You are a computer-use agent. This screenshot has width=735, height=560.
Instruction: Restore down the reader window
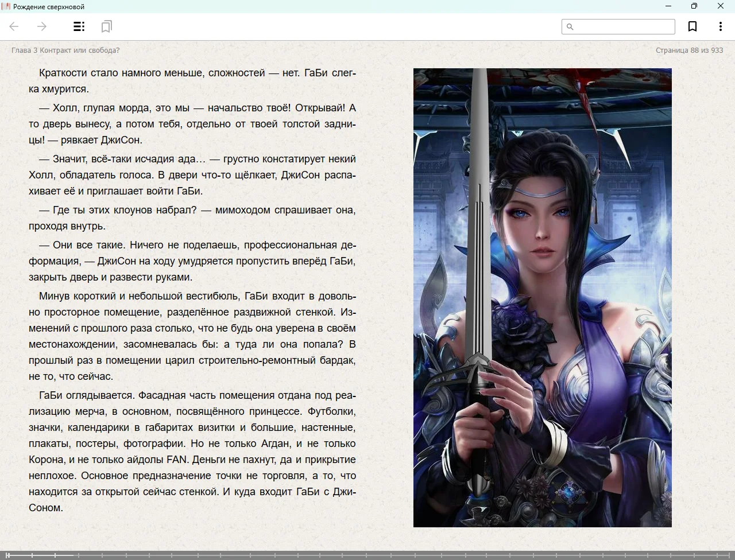click(694, 6)
